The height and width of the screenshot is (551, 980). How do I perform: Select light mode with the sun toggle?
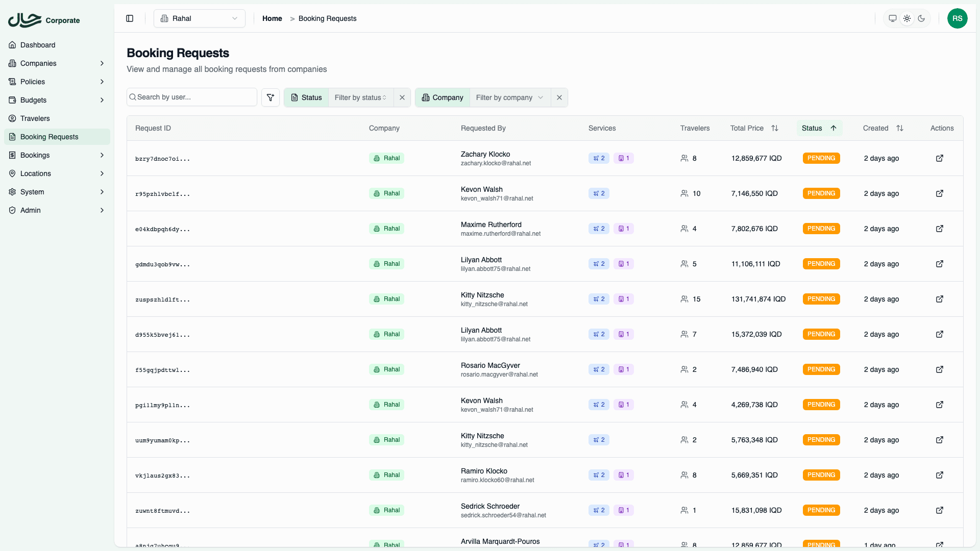click(907, 18)
